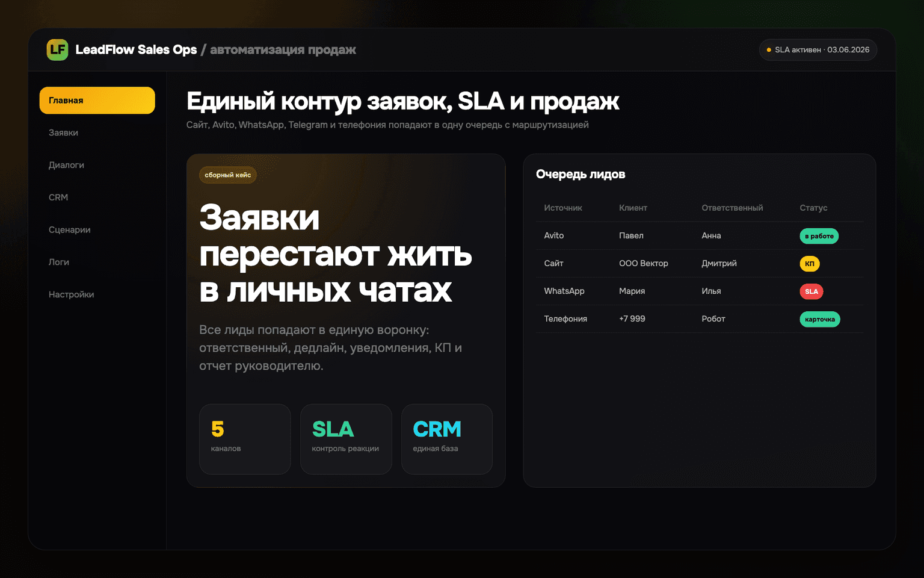Click client name Павел
The width and height of the screenshot is (924, 578).
point(631,235)
